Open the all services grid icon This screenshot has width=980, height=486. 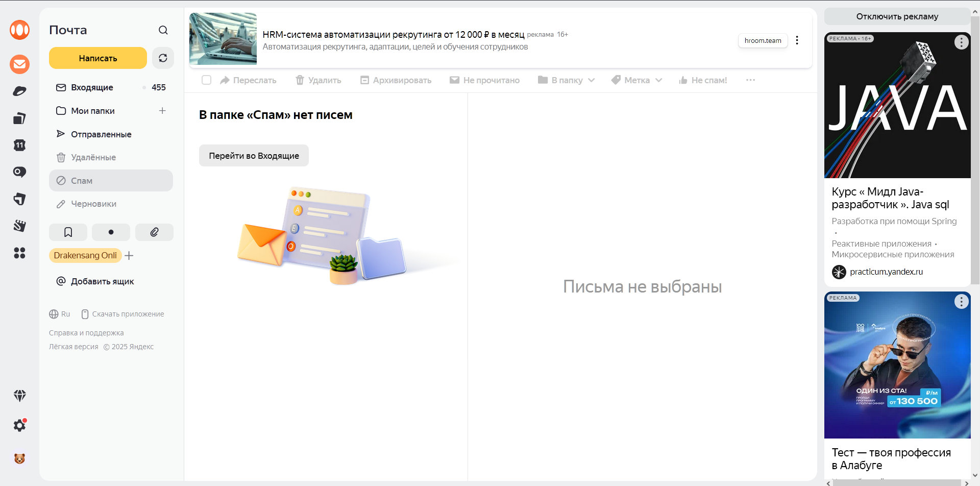19,253
